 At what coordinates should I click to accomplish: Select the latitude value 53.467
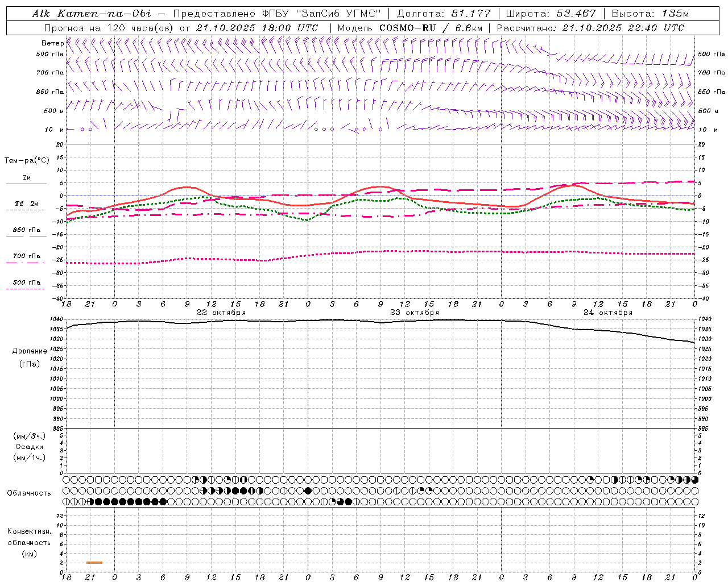click(x=576, y=14)
